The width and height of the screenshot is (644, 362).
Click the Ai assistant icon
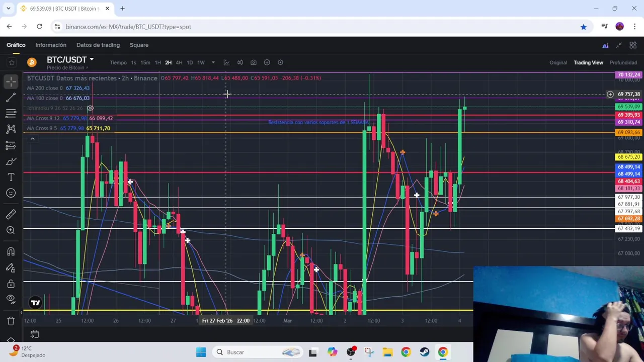(x=605, y=46)
